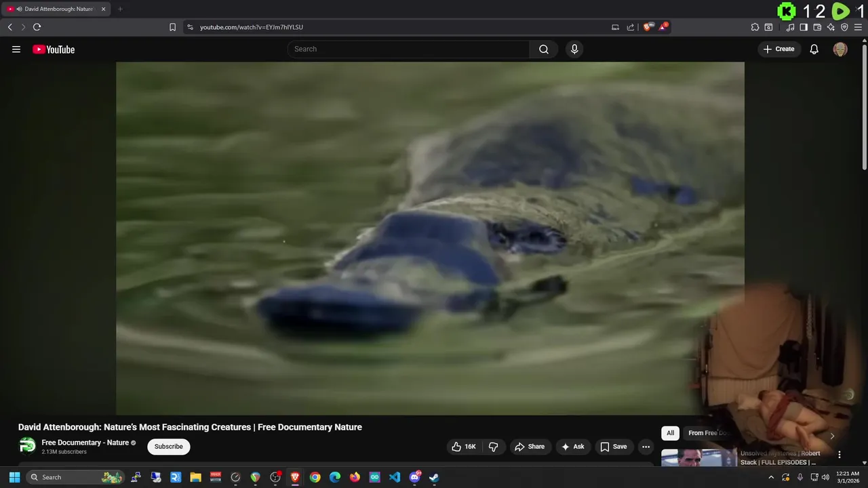The width and height of the screenshot is (868, 488).
Task: Click the platypus video player
Action: coord(430,238)
